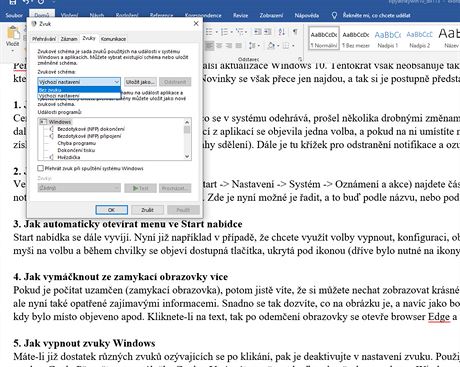Select 'Bezdotykové (NFP) dokončení' event
Image resolution: width=460 pixels, height=367 pixels.
(91, 129)
